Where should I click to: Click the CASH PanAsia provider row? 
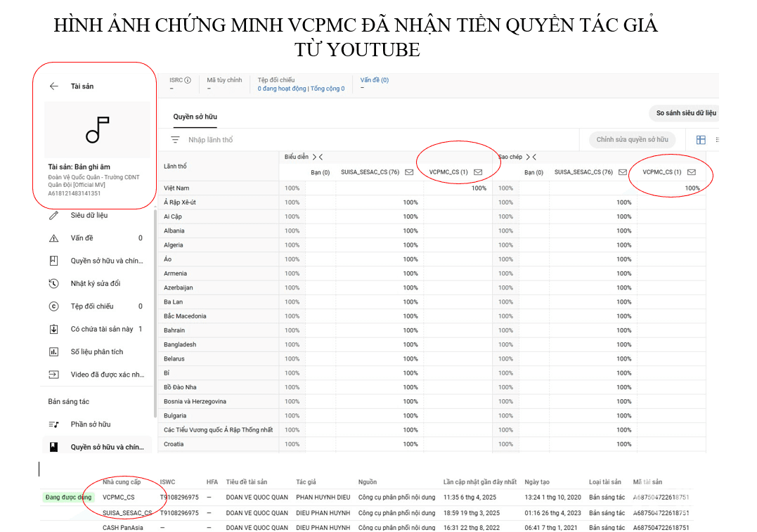pyautogui.click(x=367, y=528)
